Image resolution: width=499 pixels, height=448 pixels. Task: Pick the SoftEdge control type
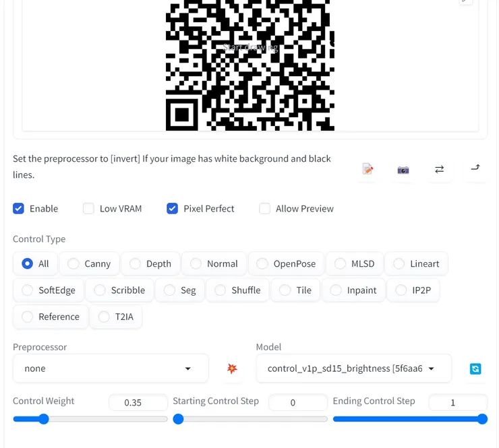point(49,290)
